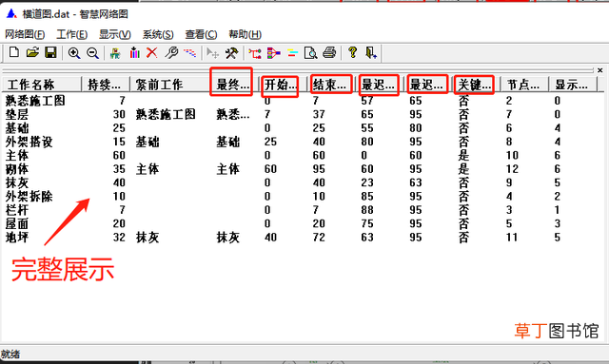Click the red network nodes diagram icon
Viewport: 609px width, 364px height.
click(x=255, y=53)
